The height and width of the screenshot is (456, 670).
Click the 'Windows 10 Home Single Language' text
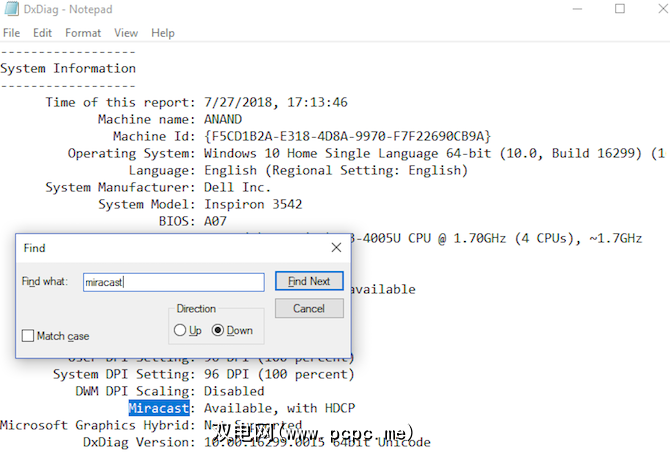(321, 153)
